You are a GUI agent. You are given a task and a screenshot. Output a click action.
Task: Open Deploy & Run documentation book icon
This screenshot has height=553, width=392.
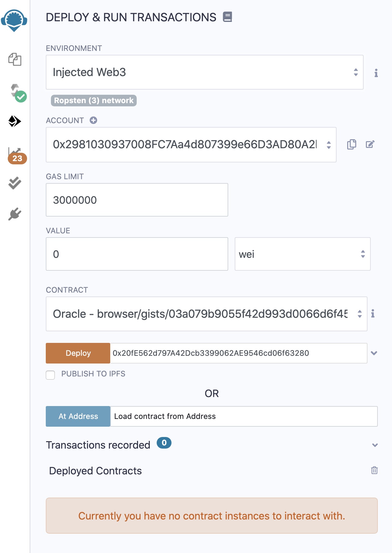[x=228, y=17]
